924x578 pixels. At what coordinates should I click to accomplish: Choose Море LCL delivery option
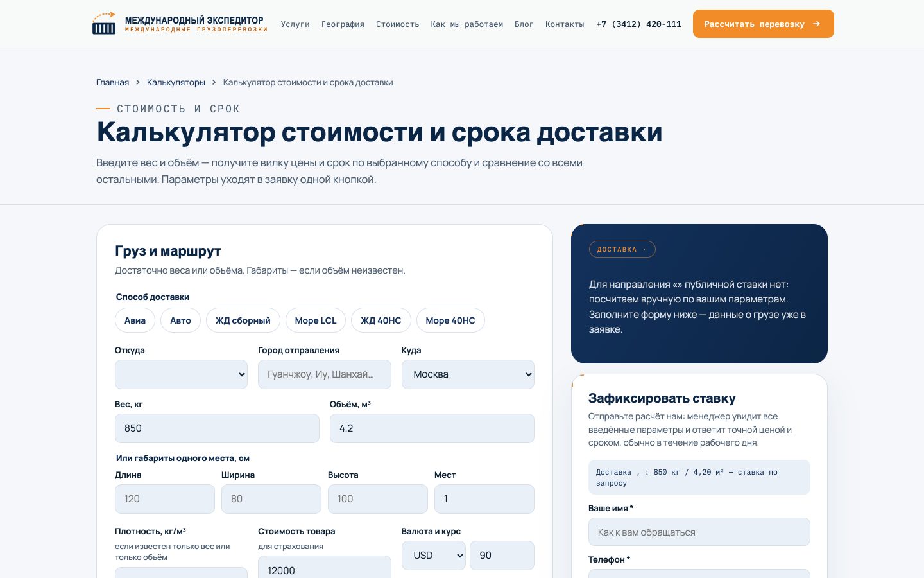[x=315, y=320]
